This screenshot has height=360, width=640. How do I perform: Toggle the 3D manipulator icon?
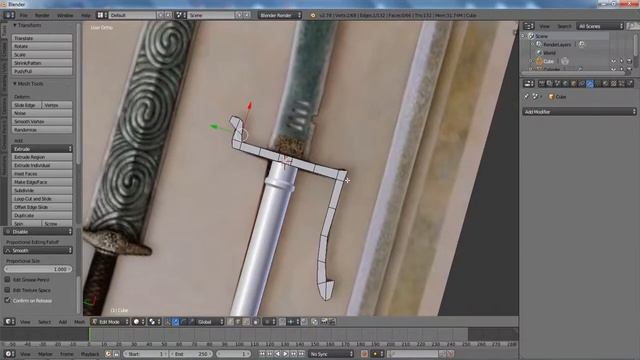point(168,322)
